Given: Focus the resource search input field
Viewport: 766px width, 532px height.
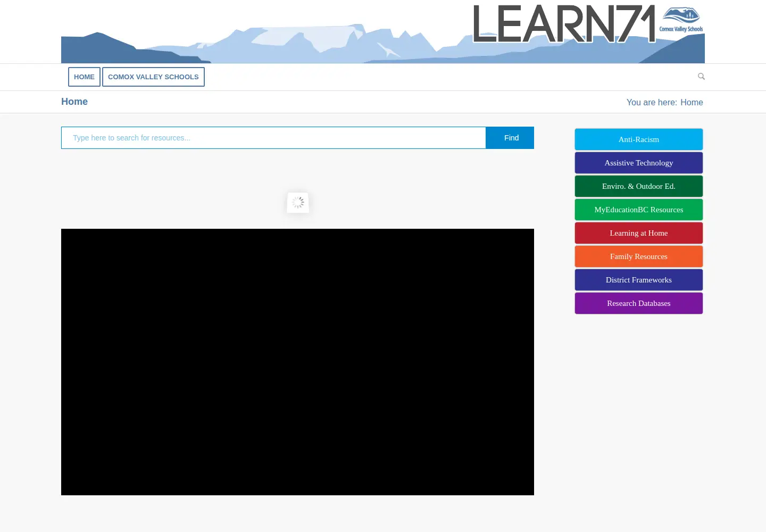Looking at the screenshot, I should point(273,138).
